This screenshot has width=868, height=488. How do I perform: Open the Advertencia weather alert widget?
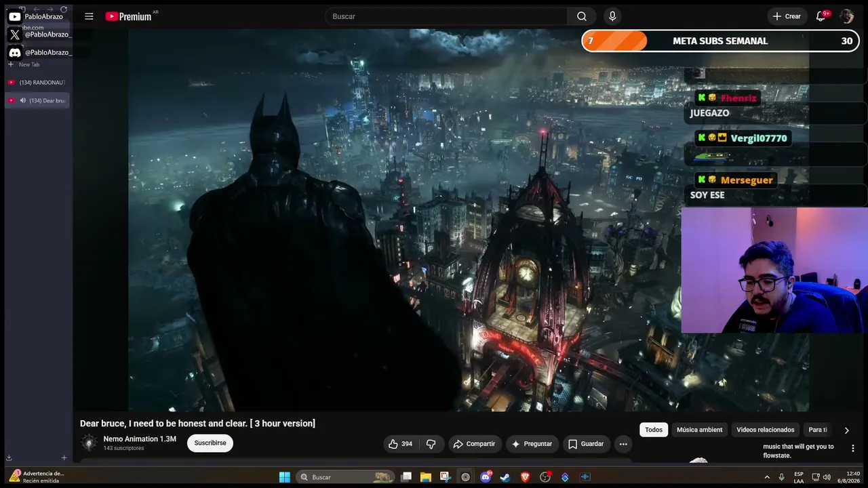pos(37,477)
